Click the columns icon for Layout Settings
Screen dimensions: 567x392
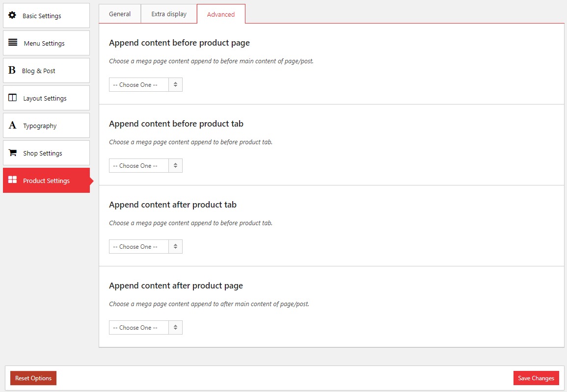[13, 98]
